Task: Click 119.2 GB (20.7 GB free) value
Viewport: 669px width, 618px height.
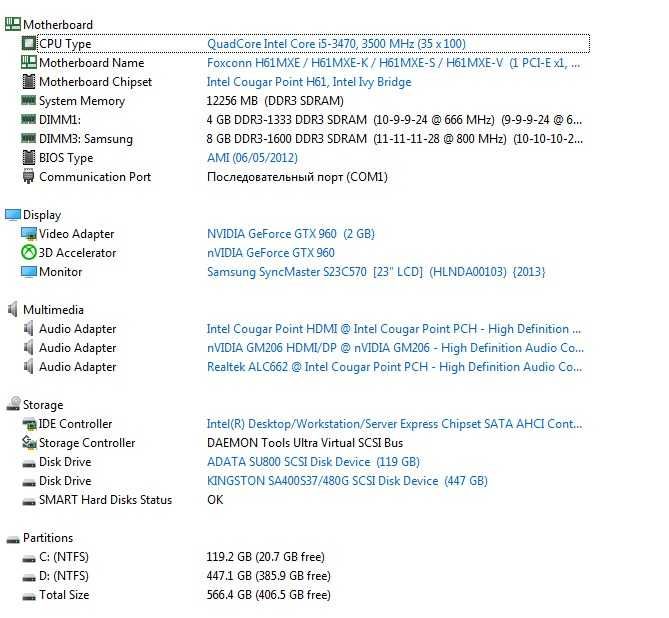Action: [265, 557]
